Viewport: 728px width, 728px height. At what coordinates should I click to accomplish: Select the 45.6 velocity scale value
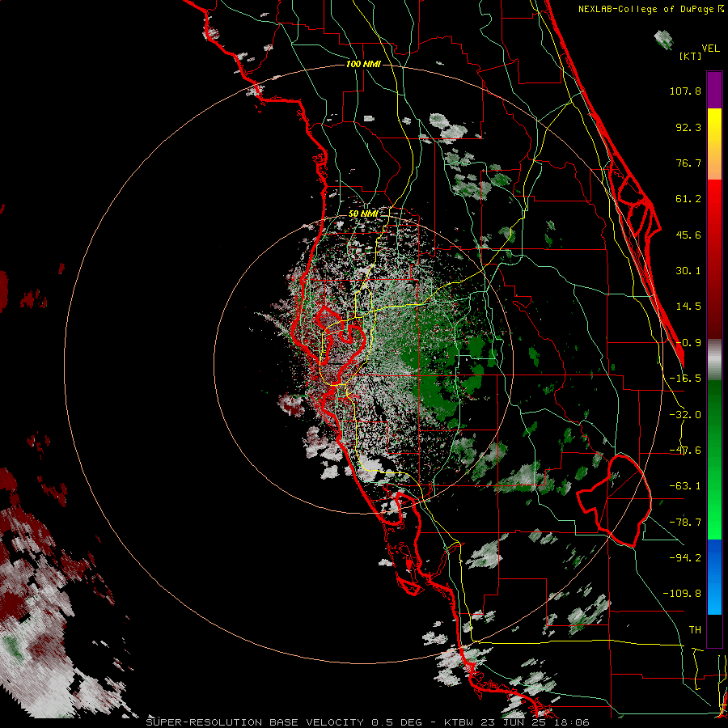(688, 235)
